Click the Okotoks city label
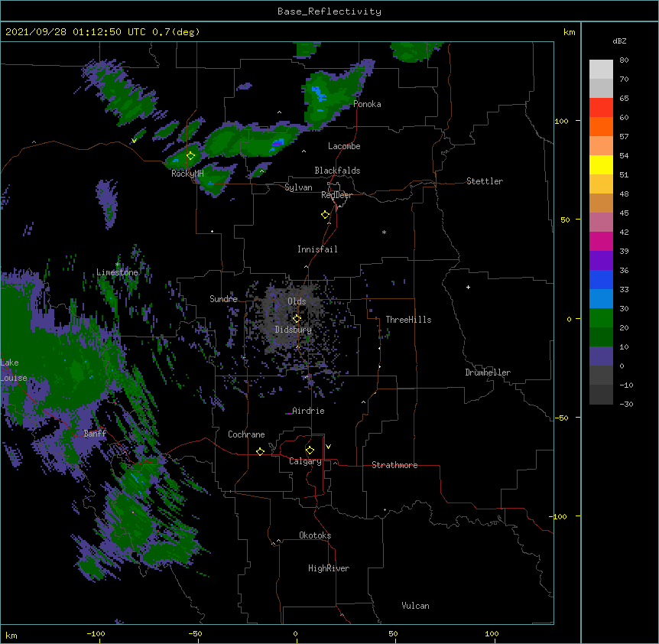Viewport: 659px width, 644px height. tap(315, 535)
